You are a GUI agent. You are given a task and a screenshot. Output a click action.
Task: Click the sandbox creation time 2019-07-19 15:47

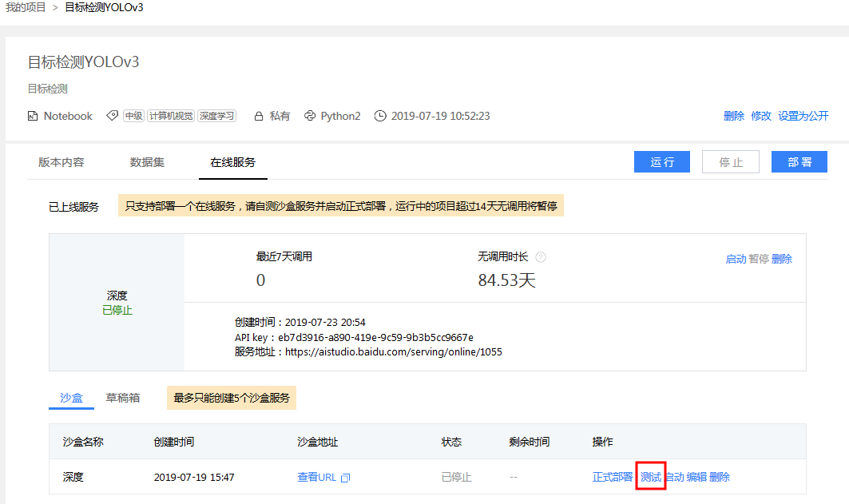click(x=194, y=478)
